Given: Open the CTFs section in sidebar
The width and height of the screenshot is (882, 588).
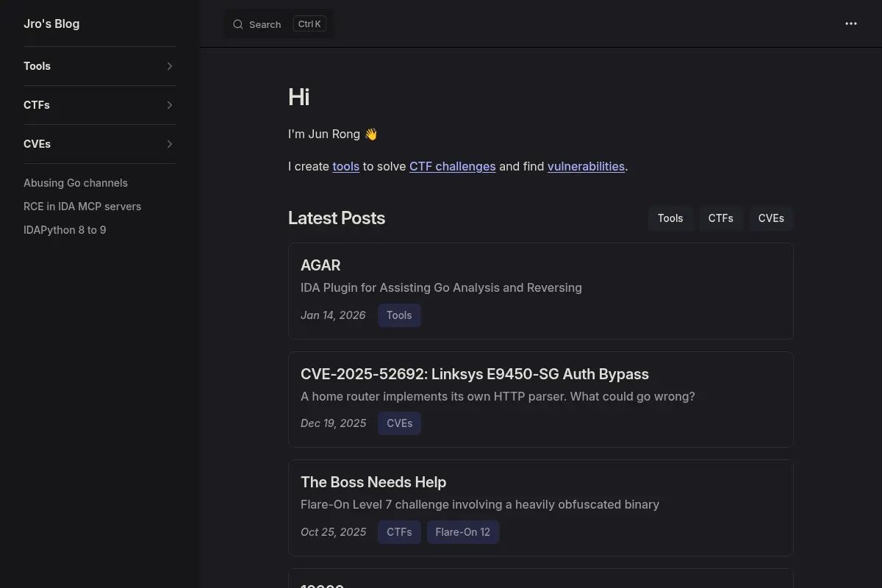Looking at the screenshot, I should 37,105.
